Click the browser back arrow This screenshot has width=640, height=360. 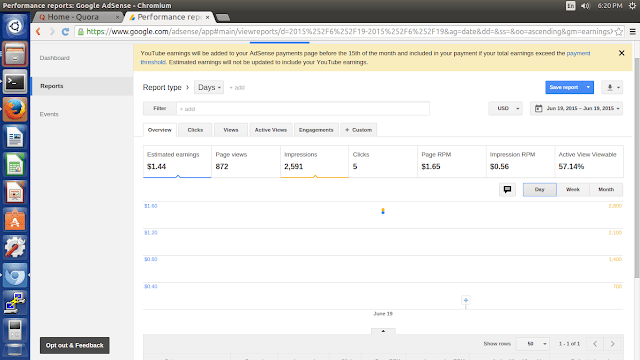click(x=38, y=31)
